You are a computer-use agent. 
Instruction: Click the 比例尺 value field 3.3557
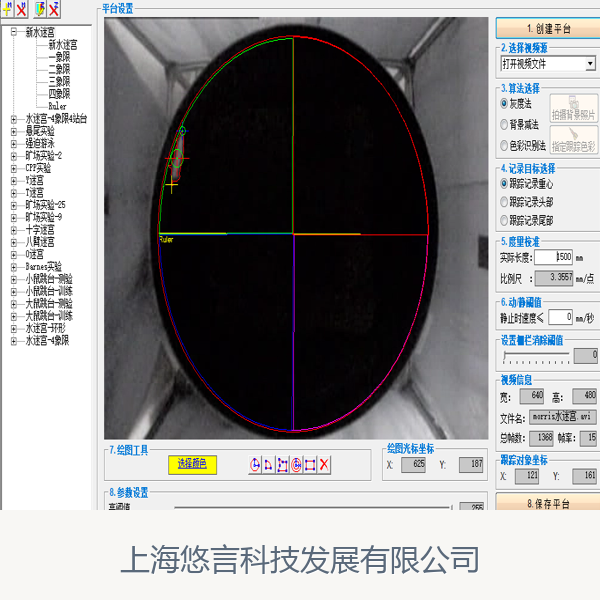point(554,278)
